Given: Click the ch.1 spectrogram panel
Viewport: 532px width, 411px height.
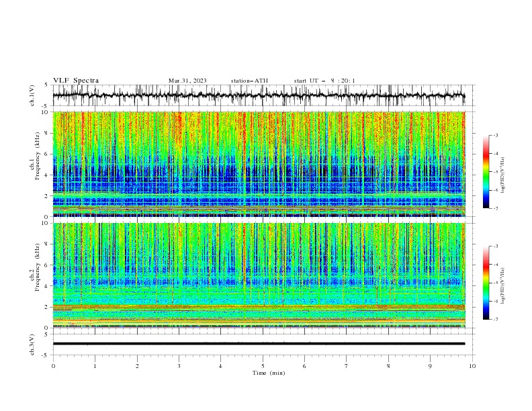Looking at the screenshot, I should click(x=259, y=164).
